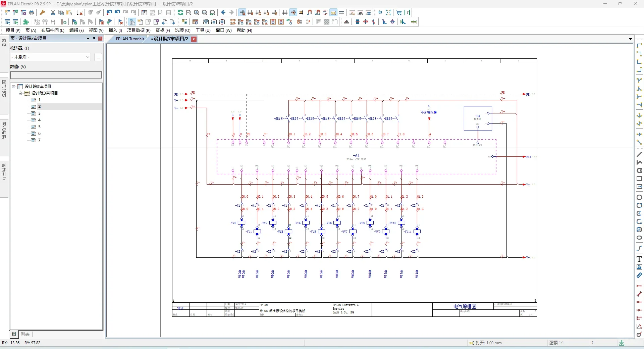
Task: Click the green refresh/redraw icon
Action: click(180, 12)
